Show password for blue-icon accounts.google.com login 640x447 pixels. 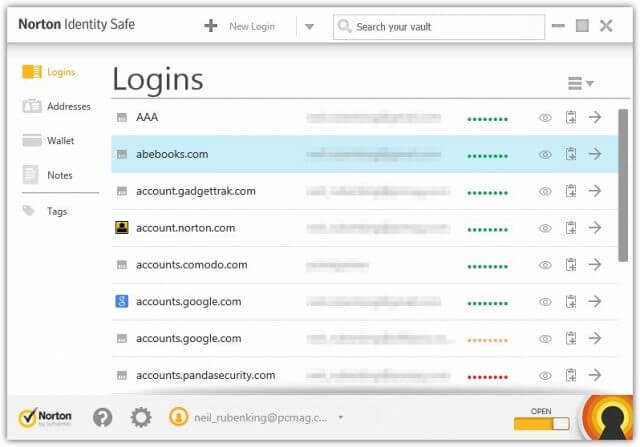[545, 302]
